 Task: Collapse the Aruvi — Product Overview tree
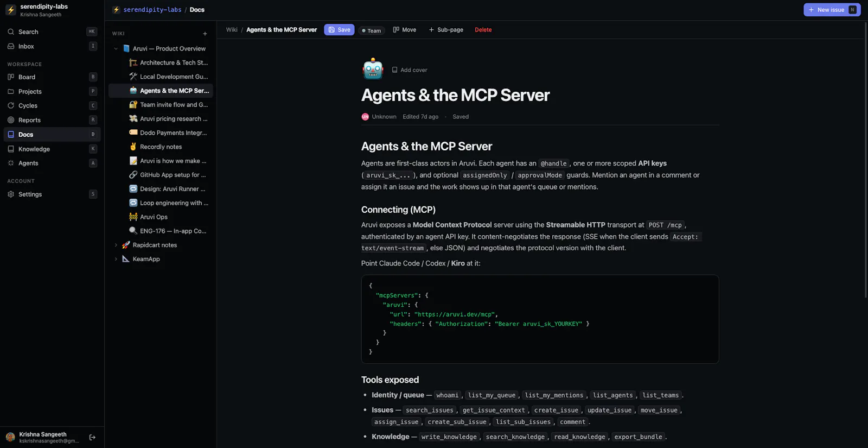coord(116,48)
